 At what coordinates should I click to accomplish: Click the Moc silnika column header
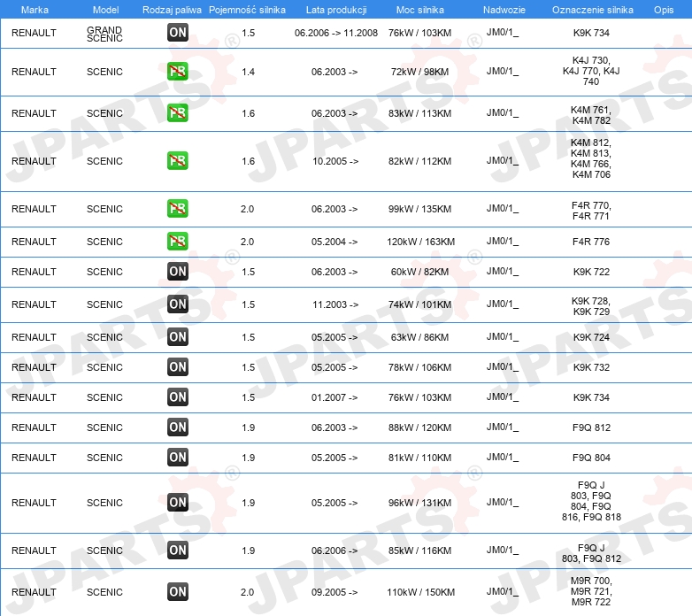click(x=420, y=10)
